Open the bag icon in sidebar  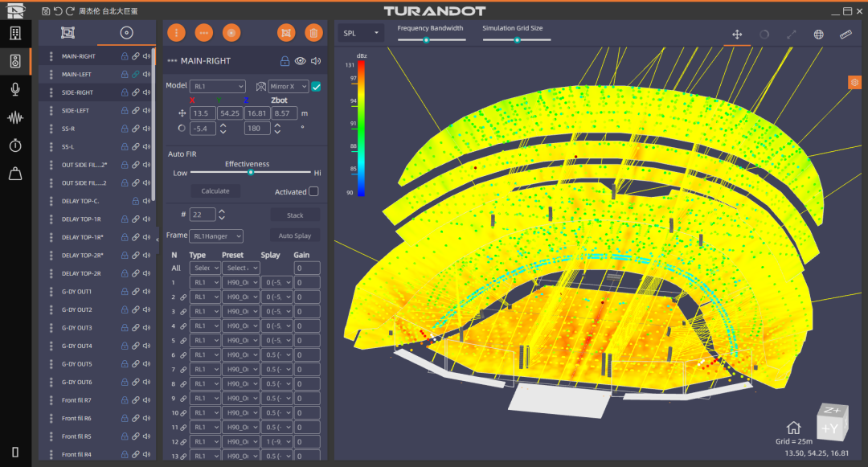tap(15, 174)
